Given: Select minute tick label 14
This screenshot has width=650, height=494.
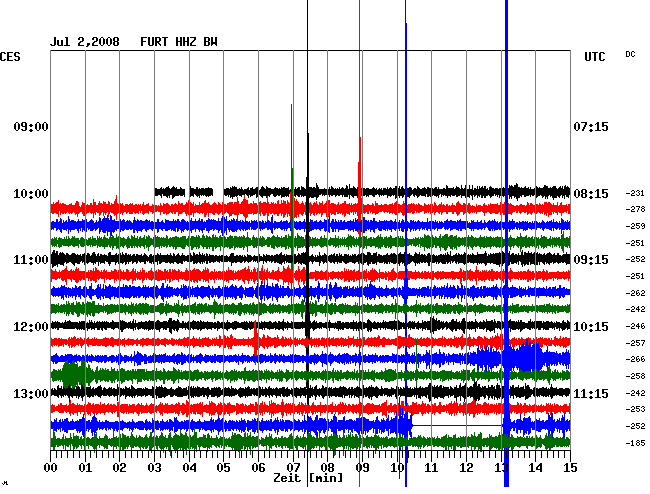Looking at the screenshot, I should pos(535,468).
